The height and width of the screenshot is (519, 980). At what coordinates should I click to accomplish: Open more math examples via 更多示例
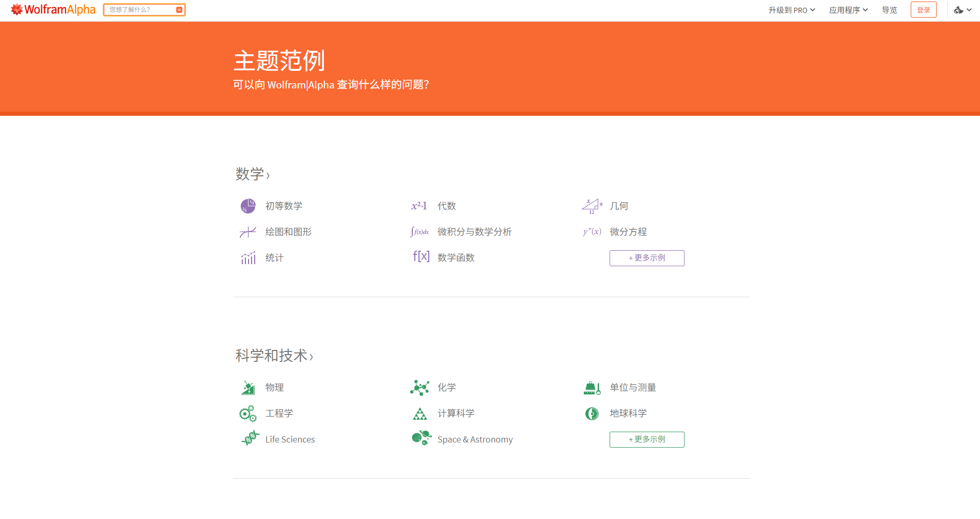pos(647,257)
